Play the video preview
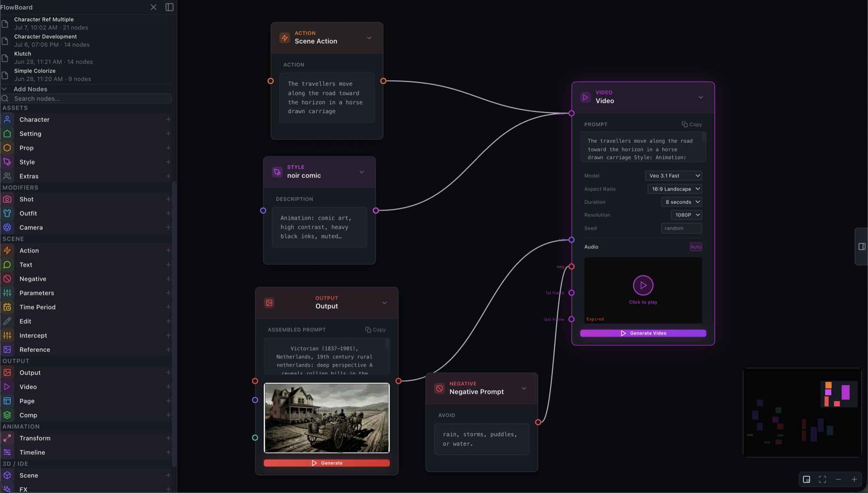This screenshot has width=868, height=493. pyautogui.click(x=643, y=285)
